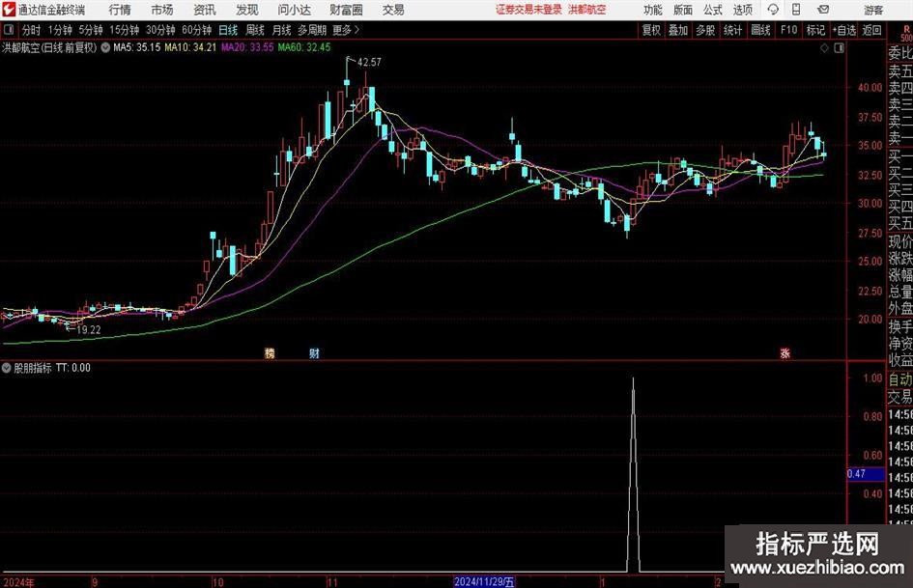The width and height of the screenshot is (913, 588).
Task: Open the 功能 menu
Action: pos(653,10)
